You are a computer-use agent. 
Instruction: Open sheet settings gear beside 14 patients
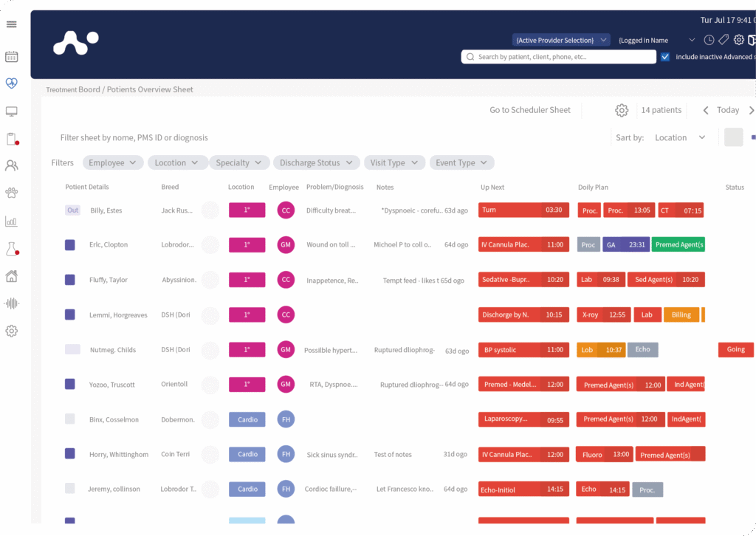(622, 110)
